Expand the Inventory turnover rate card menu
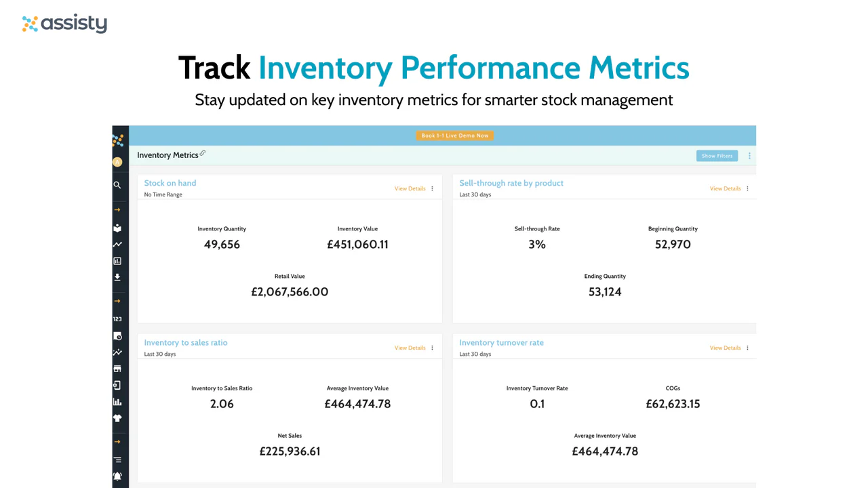The image size is (868, 488). [x=747, y=348]
